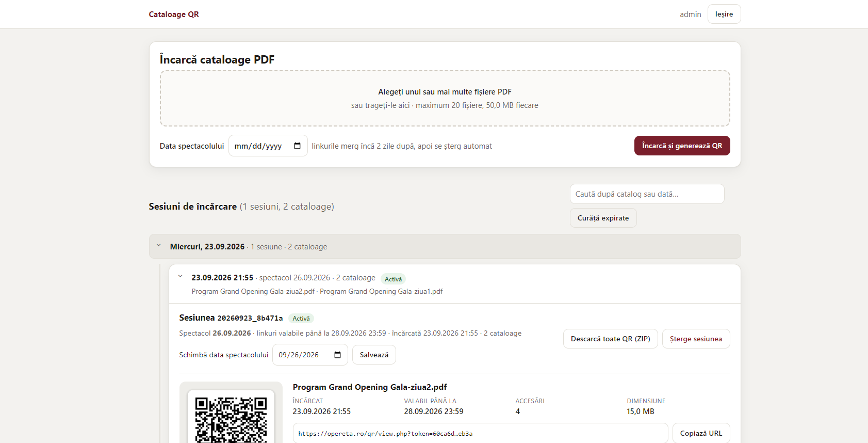Click the QR code thumbnail for ziua2

pos(231,417)
